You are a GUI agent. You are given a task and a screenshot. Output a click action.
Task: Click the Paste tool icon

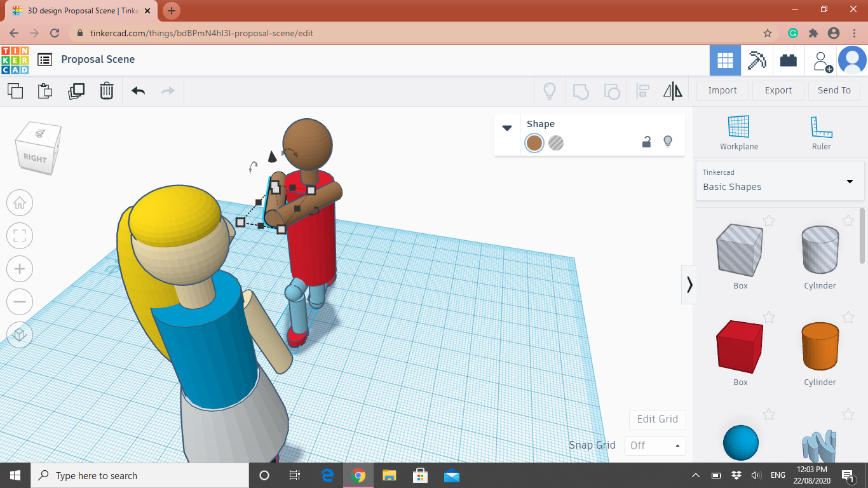pyautogui.click(x=45, y=91)
